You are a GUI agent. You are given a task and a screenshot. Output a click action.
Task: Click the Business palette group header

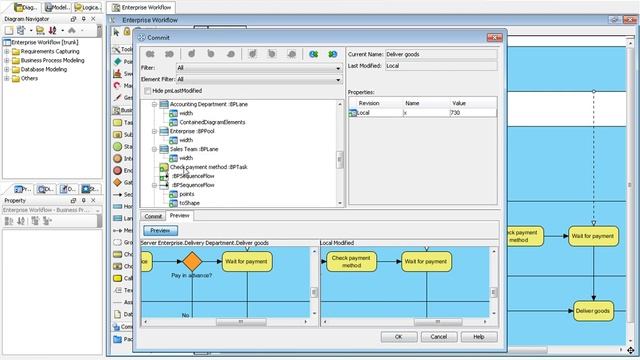coord(122,110)
